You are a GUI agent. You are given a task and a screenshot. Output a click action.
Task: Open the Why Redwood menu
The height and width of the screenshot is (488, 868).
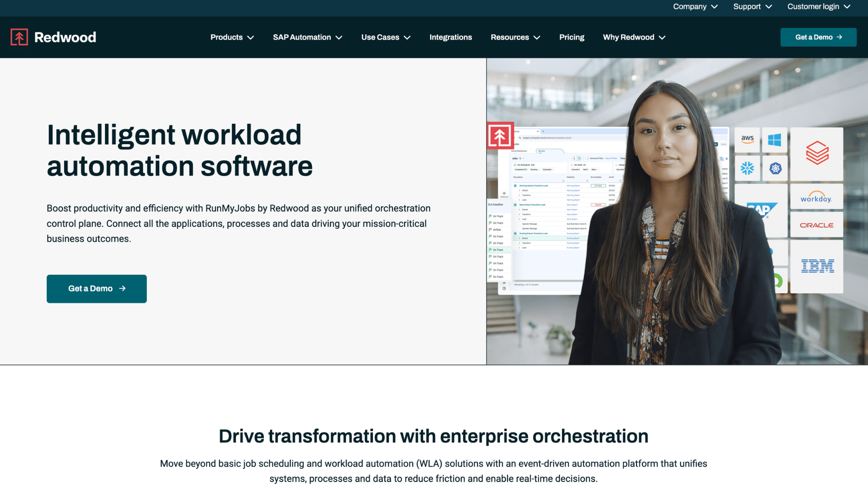tap(634, 37)
